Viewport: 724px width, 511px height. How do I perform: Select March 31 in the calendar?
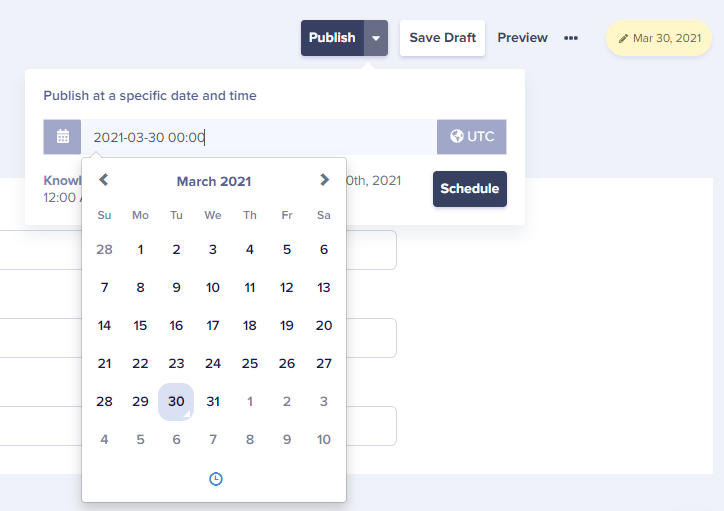(213, 402)
